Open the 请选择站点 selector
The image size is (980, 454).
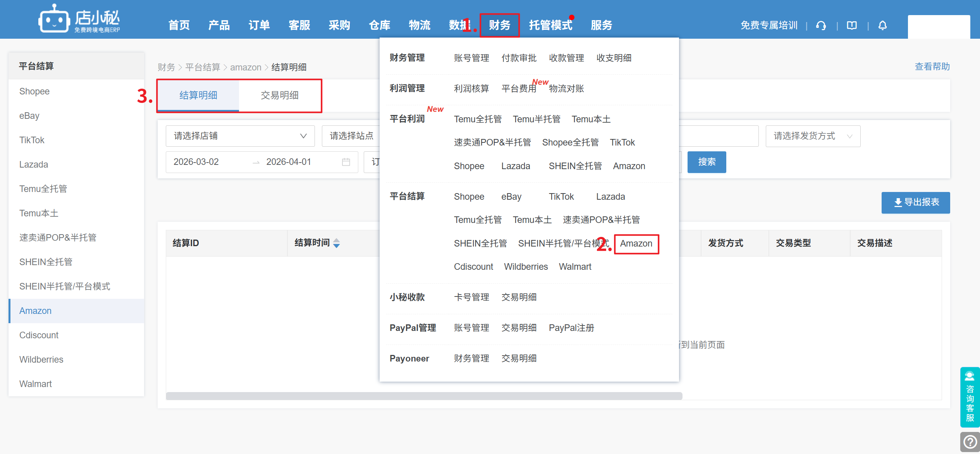[x=351, y=136]
